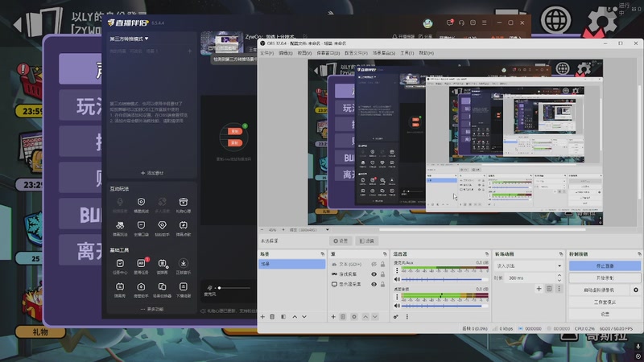Move selected scene down with arrow
Viewport: 644px width, 362px height.
pos(304,317)
